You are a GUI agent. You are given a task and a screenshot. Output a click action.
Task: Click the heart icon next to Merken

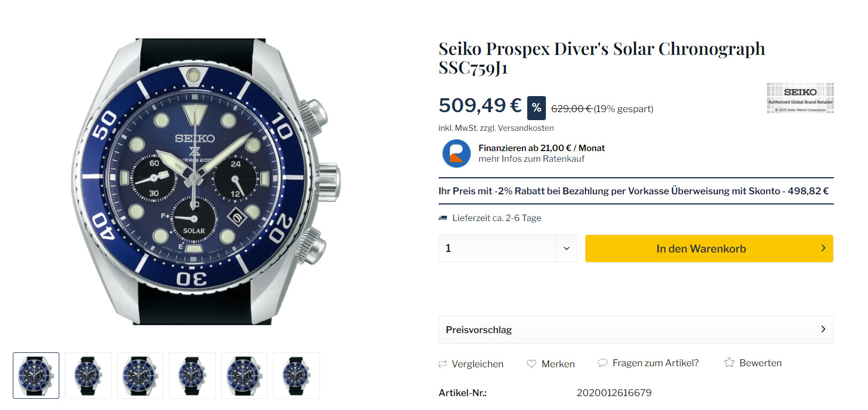click(531, 364)
